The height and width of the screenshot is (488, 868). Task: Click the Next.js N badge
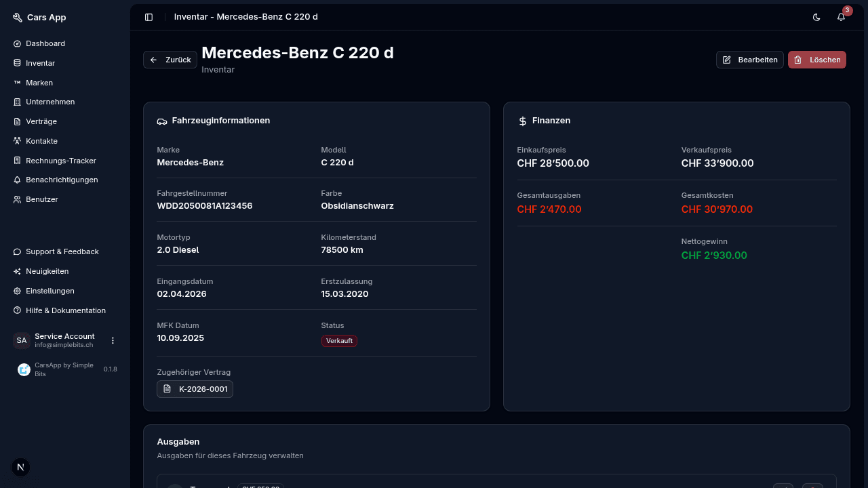coord(21,467)
